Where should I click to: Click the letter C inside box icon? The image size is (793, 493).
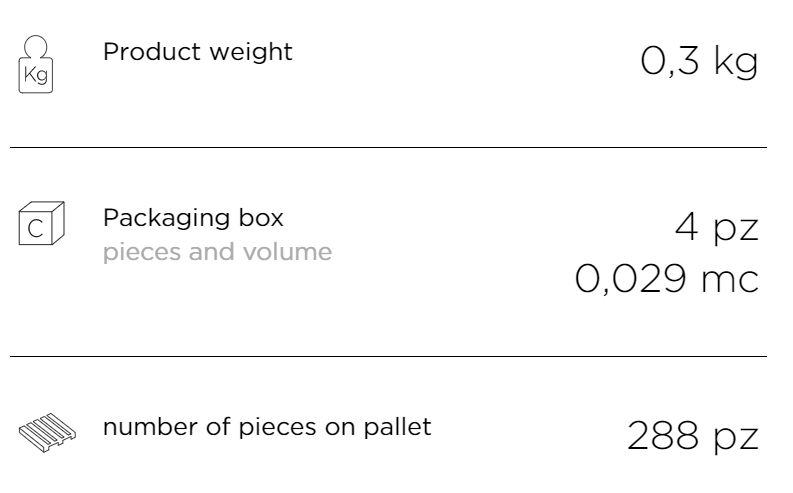point(35,229)
